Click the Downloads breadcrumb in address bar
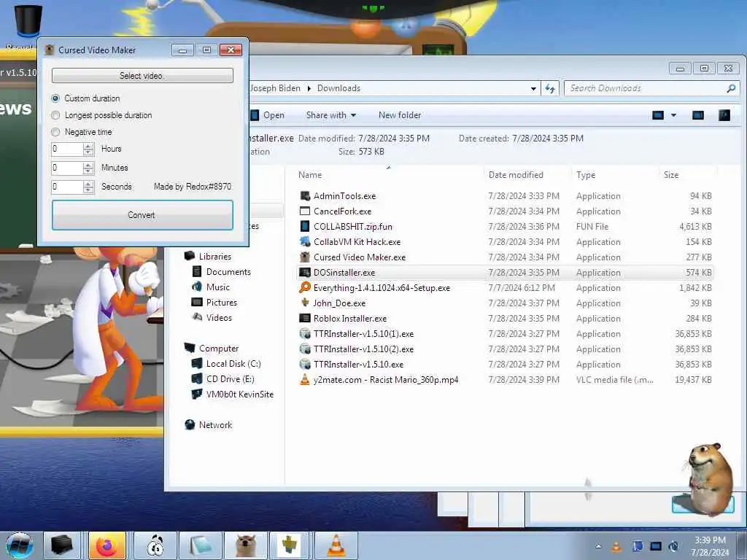This screenshot has width=747, height=560. 338,88
